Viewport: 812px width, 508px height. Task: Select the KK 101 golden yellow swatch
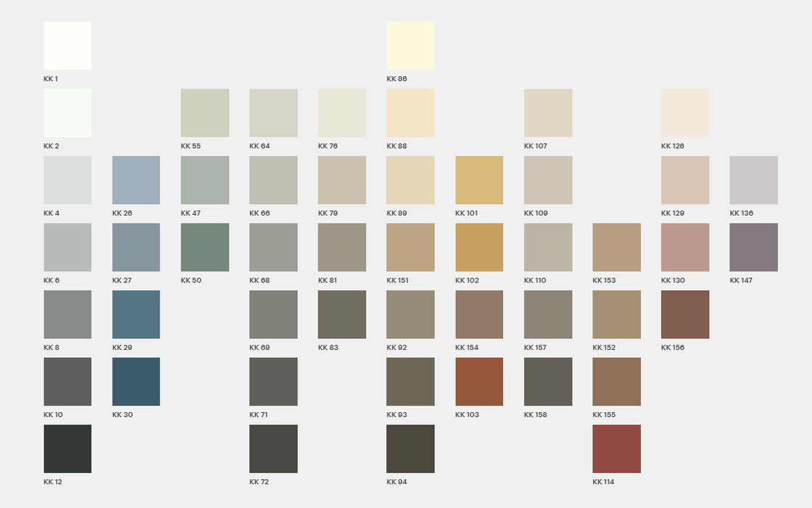click(479, 180)
